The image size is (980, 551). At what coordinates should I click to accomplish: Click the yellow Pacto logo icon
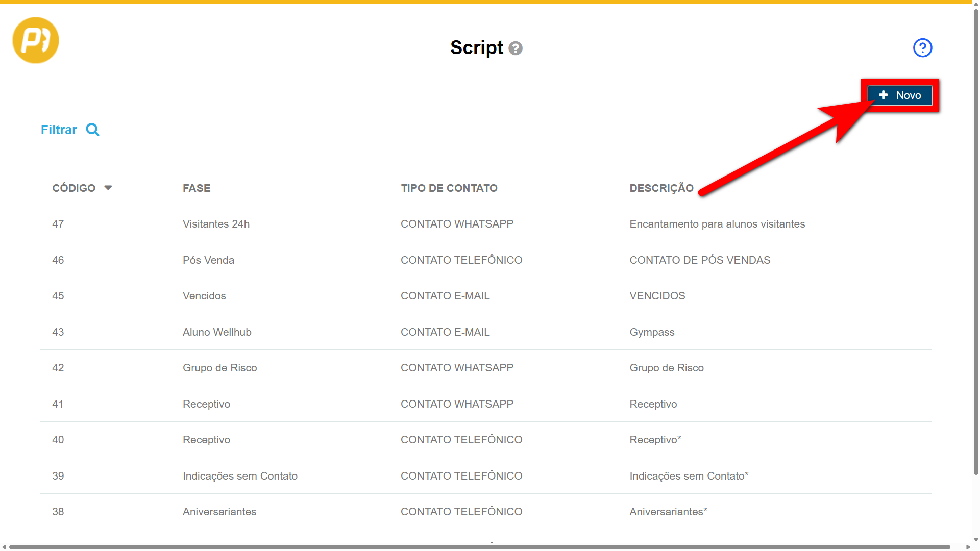click(36, 40)
